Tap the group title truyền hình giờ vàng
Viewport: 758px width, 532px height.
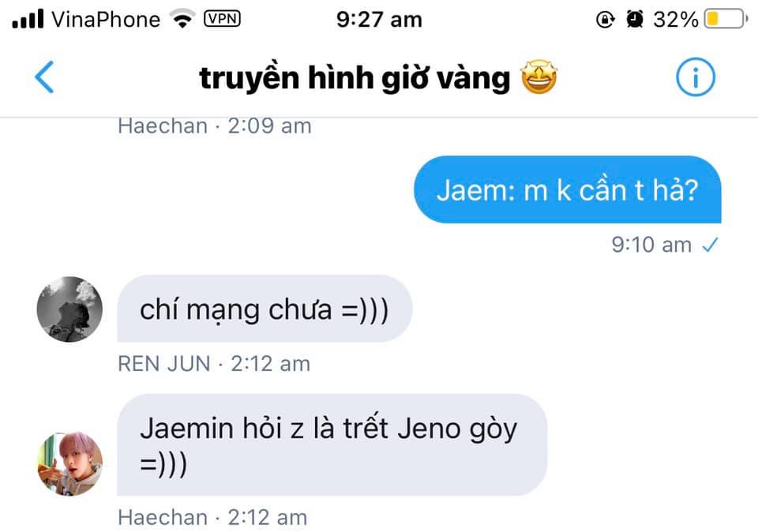[355, 78]
